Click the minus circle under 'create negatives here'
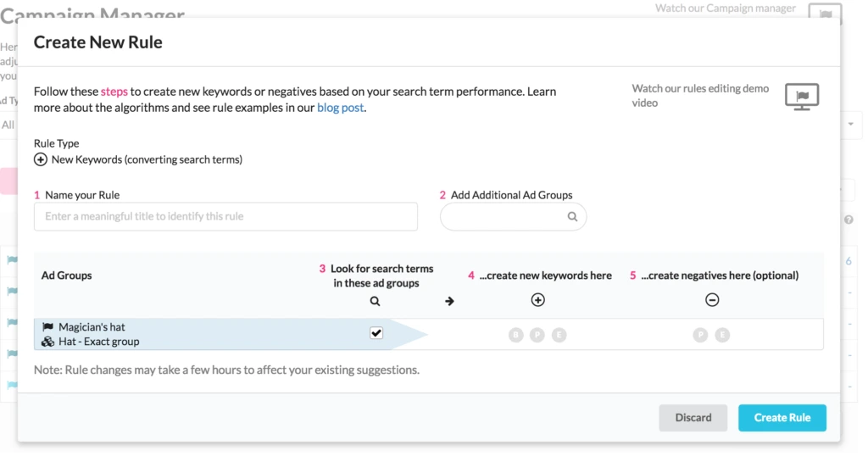The image size is (868, 462). coord(712,300)
